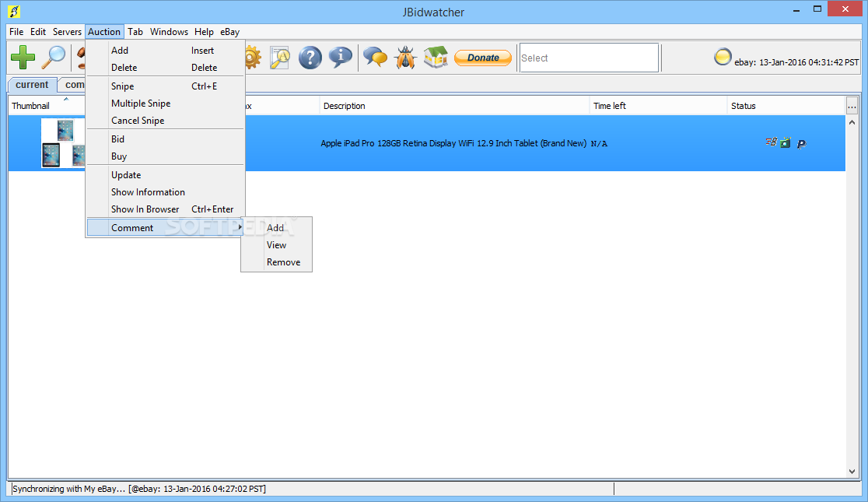Choose Snipe from the Auction menu

pos(166,86)
